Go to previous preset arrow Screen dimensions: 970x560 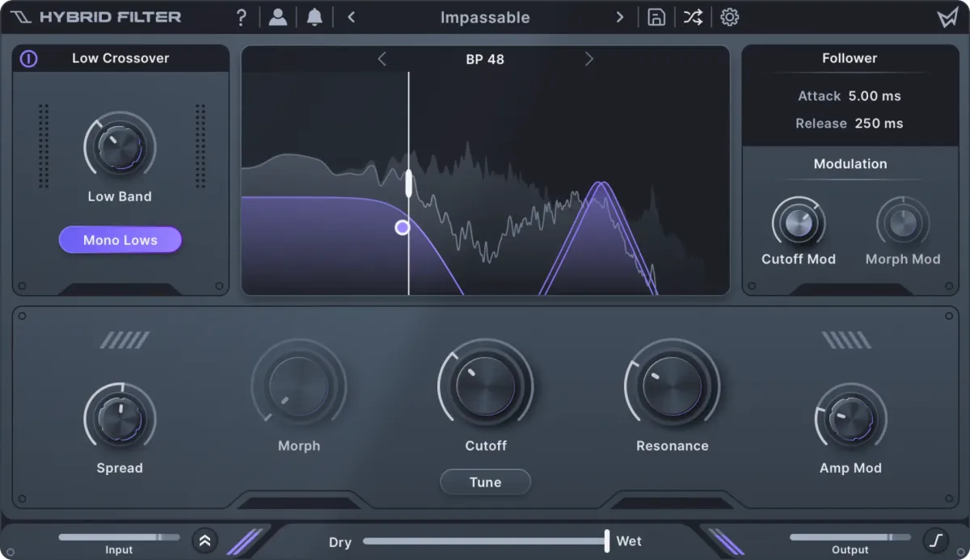(x=351, y=18)
